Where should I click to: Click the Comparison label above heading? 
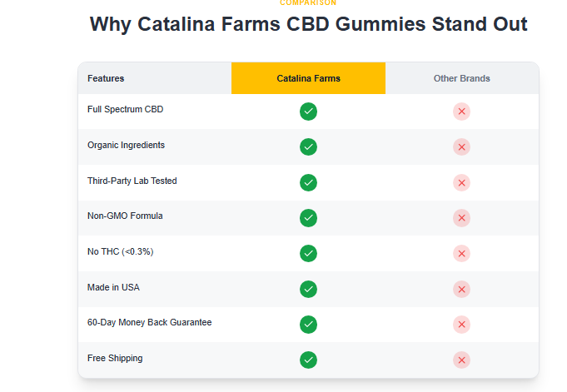(x=308, y=3)
